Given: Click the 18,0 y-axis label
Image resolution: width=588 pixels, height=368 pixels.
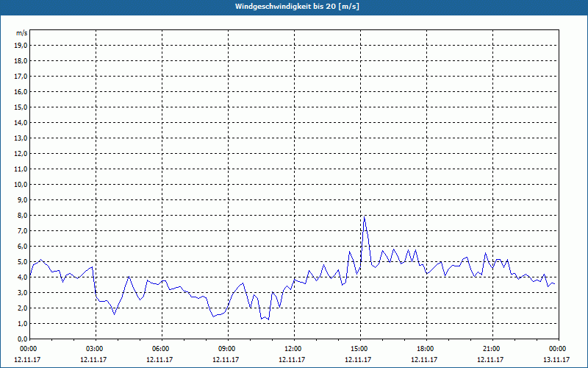Looking at the screenshot, I should tap(21, 61).
